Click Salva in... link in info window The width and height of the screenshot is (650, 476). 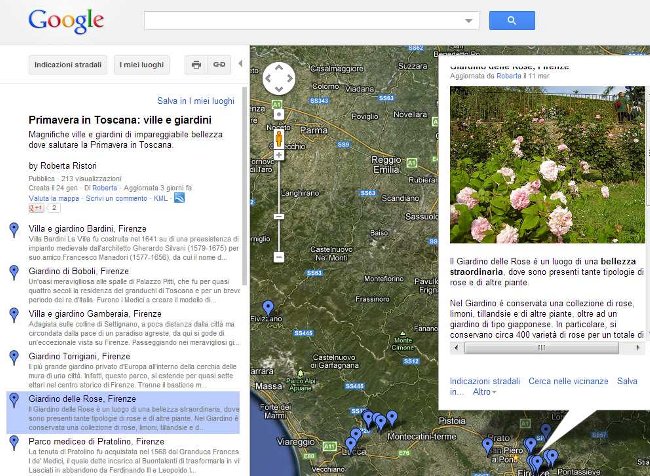click(x=627, y=381)
